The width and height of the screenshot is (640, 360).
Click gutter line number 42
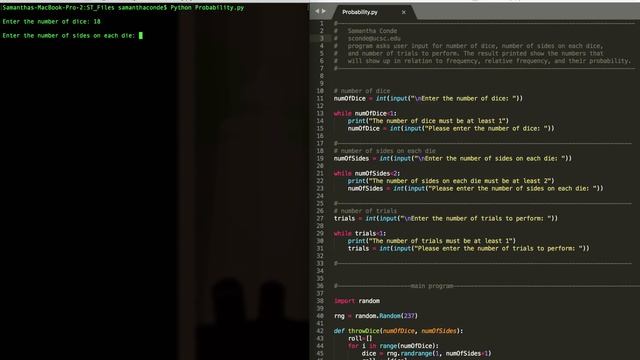(x=320, y=331)
